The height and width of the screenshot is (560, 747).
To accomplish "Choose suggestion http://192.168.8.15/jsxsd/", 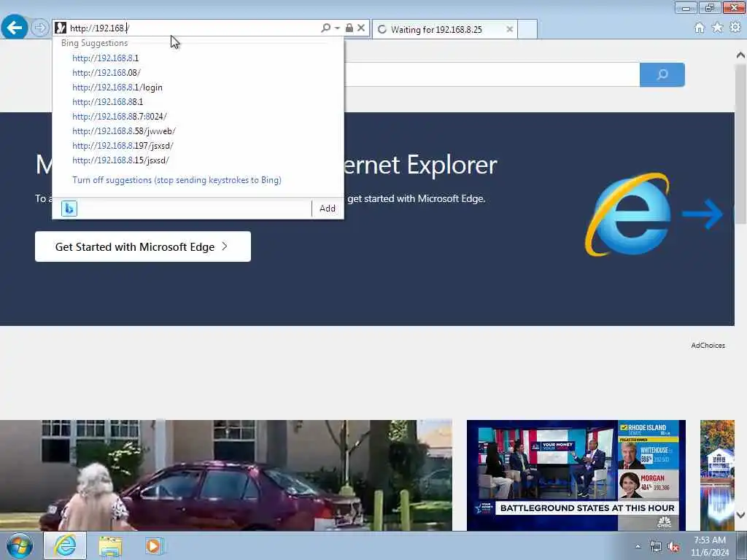I will tap(120, 160).
